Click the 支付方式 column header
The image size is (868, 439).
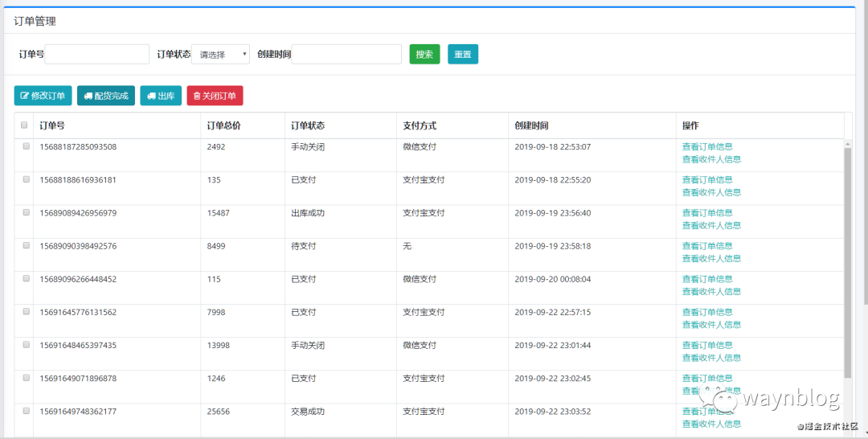point(420,125)
